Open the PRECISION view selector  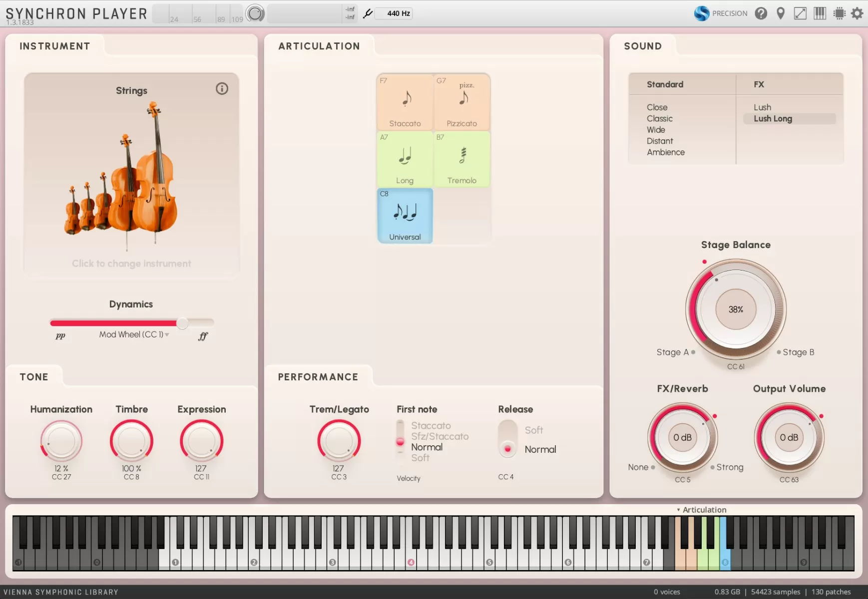pos(721,13)
